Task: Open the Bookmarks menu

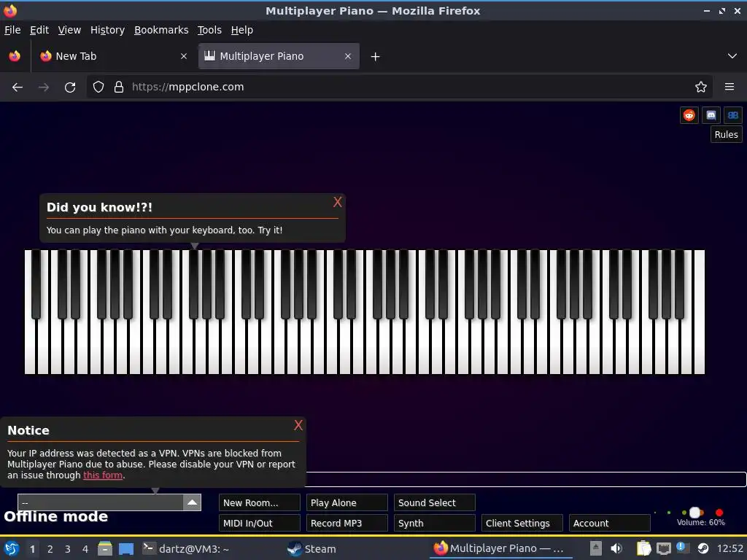Action: 161,30
